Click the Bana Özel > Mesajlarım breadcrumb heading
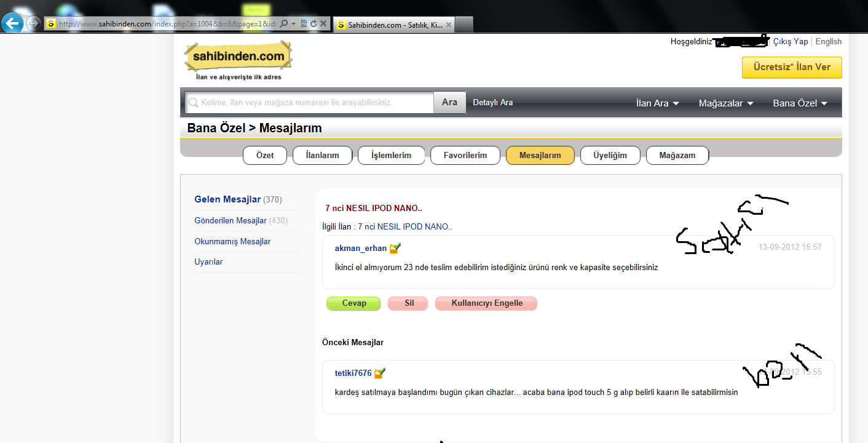This screenshot has height=443, width=868. [254, 128]
